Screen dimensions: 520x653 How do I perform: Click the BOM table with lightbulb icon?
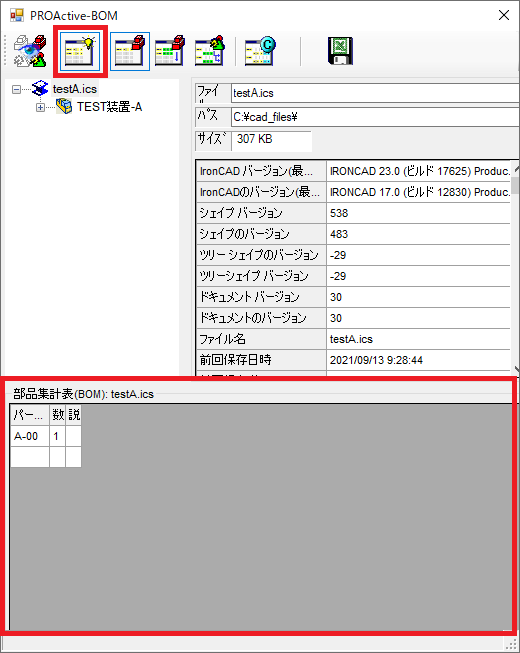pos(80,51)
